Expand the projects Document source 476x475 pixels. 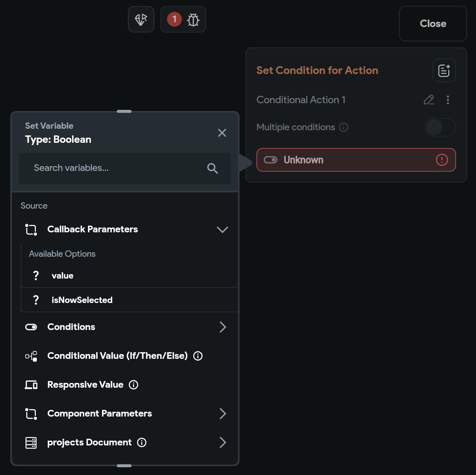(222, 442)
